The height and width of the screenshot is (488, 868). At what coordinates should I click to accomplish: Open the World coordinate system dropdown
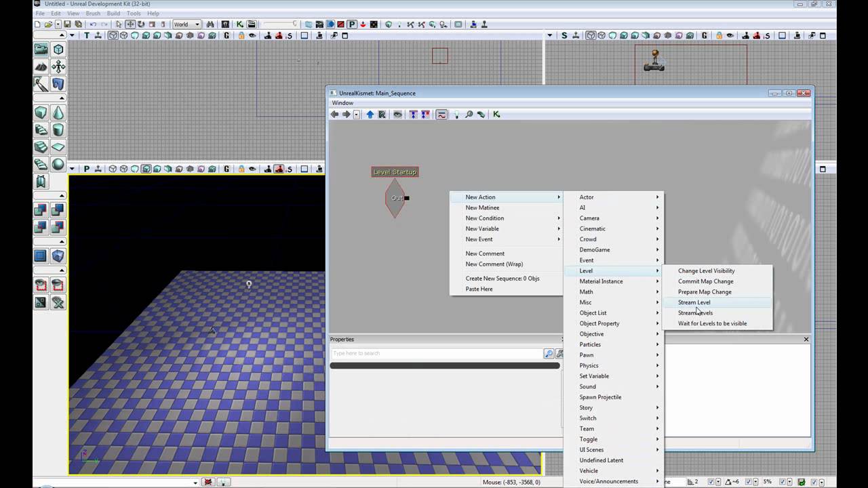tap(186, 24)
